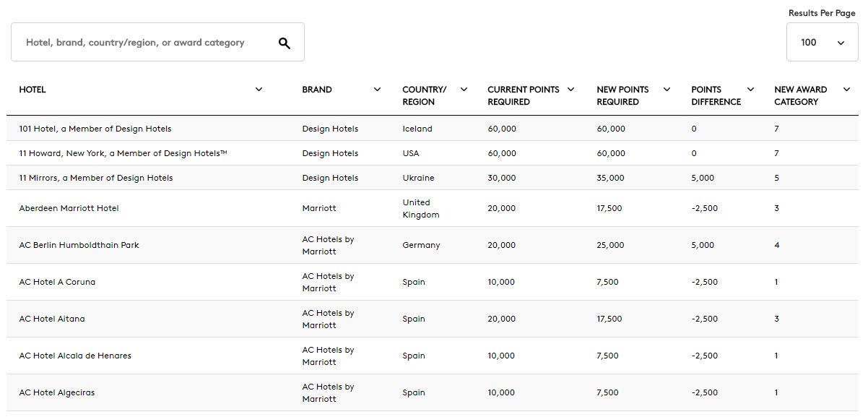The width and height of the screenshot is (868, 417).
Task: Select AC Hotel Algeciras name
Action: 57,392
